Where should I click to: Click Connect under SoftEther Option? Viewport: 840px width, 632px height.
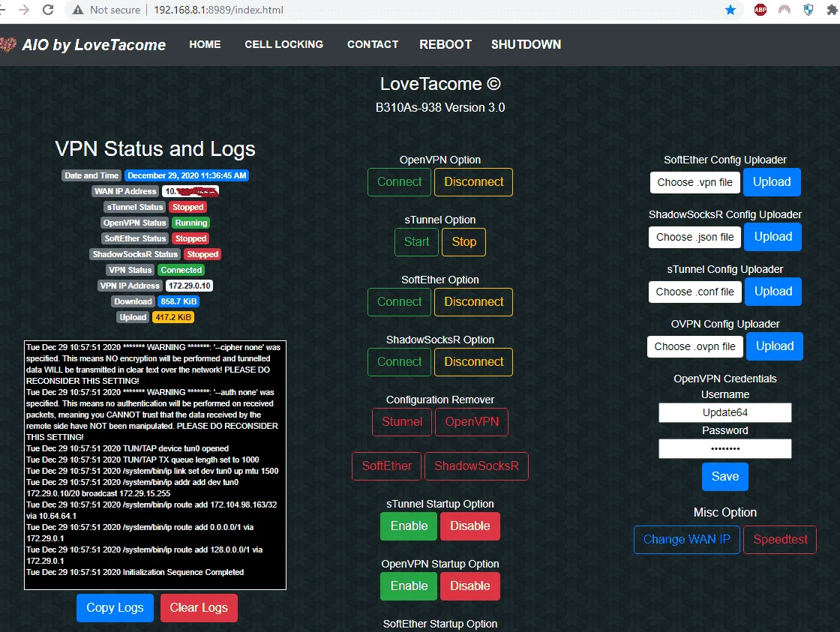400,302
